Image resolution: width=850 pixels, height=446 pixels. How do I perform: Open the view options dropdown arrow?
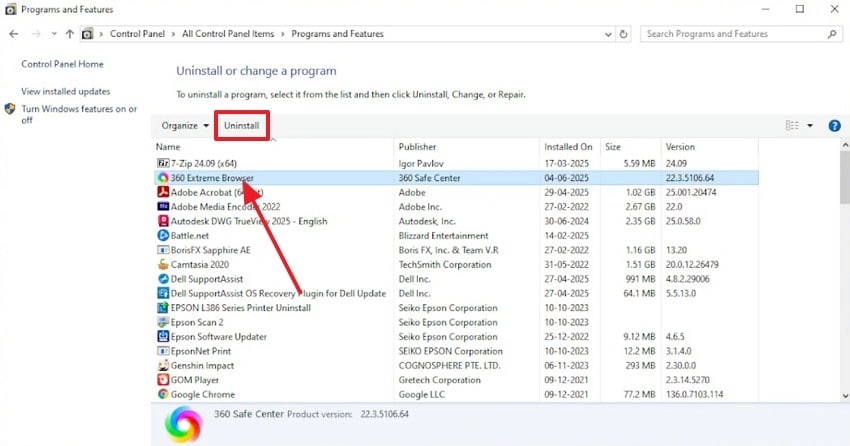(x=810, y=126)
